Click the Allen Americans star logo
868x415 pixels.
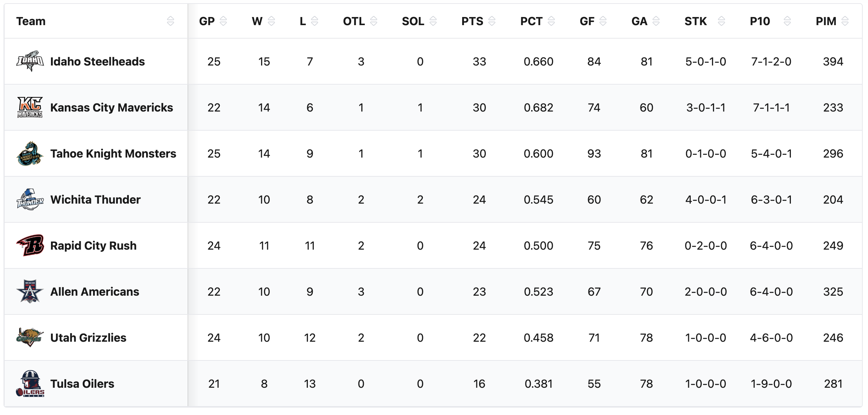click(30, 291)
